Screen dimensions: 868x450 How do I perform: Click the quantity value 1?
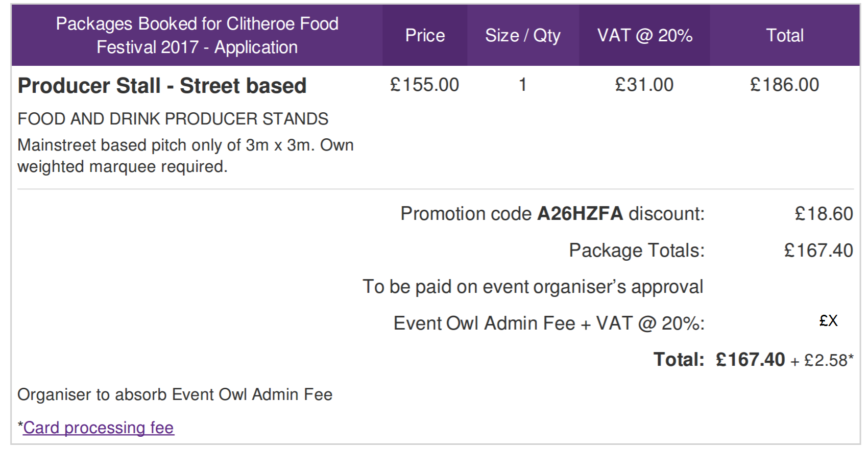[523, 85]
